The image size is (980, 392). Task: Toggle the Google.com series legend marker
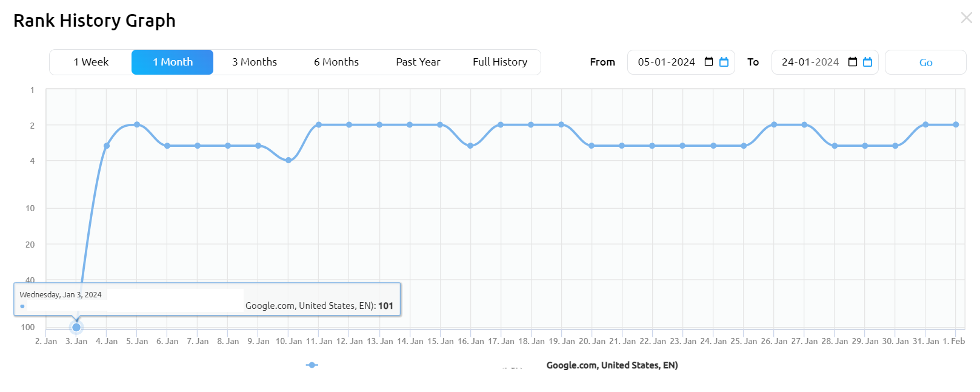(x=312, y=365)
